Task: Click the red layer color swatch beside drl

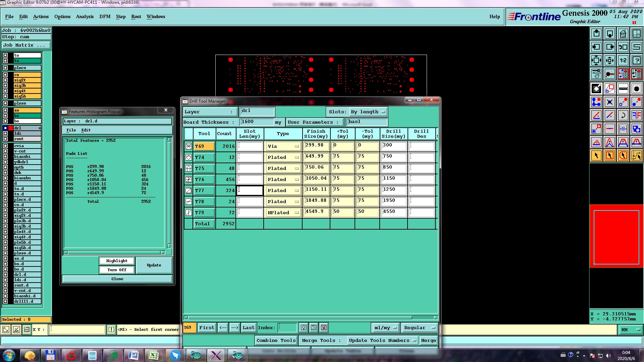Action: click(11, 128)
